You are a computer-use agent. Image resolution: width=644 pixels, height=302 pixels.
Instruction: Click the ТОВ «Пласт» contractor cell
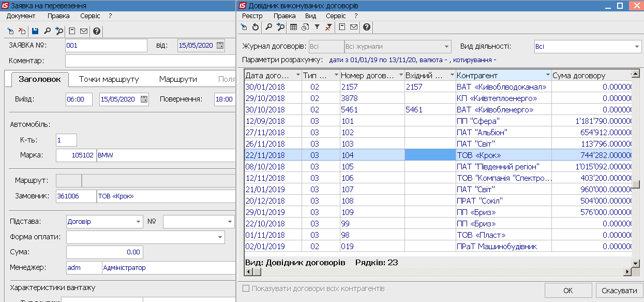tap(503, 235)
